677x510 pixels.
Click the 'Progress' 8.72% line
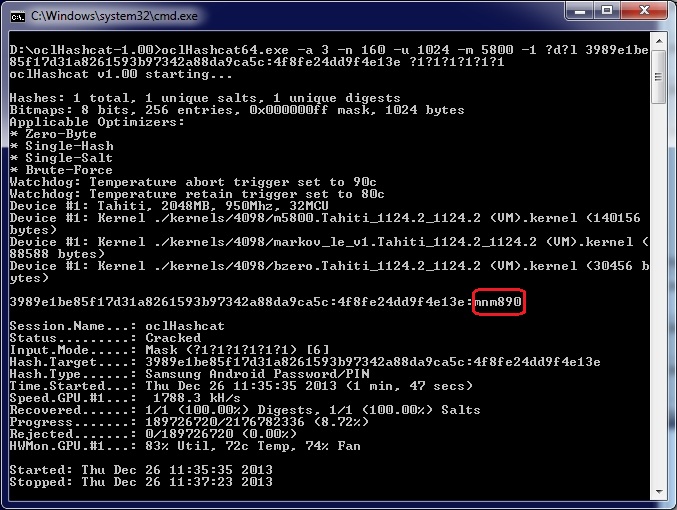tap(189, 422)
